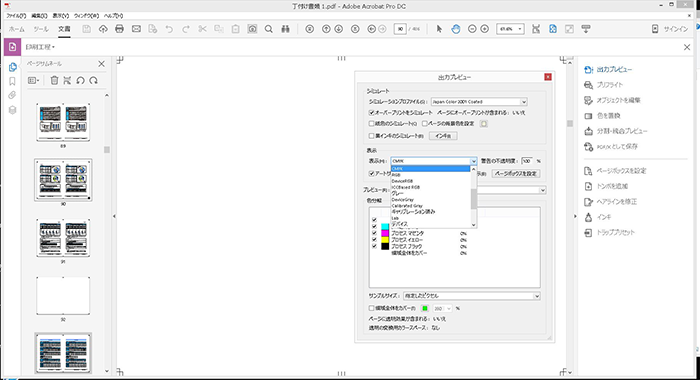Viewport: 700px width, 380px height.
Task: Uncheck the プロセス イエロー separation checkbox
Action: coord(374,240)
